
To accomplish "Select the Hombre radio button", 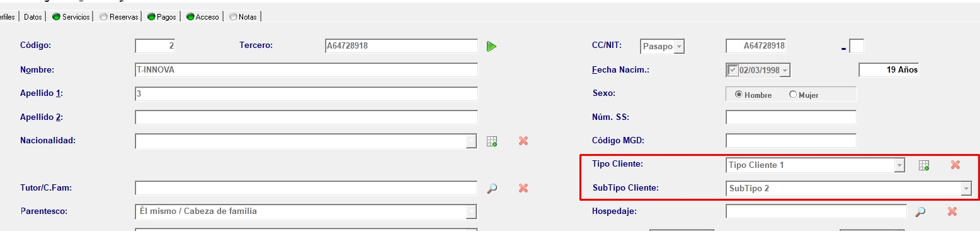I will [x=739, y=95].
